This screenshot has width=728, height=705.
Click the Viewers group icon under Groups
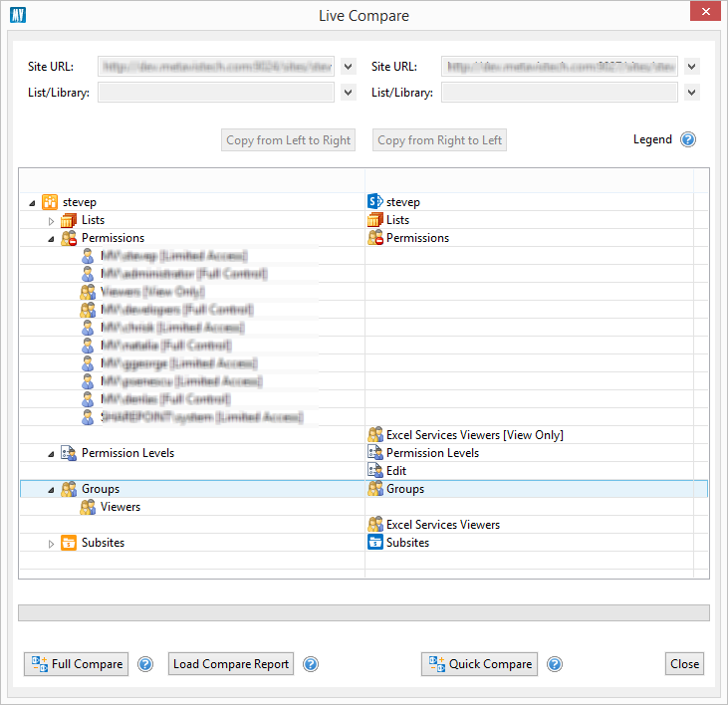tap(88, 507)
